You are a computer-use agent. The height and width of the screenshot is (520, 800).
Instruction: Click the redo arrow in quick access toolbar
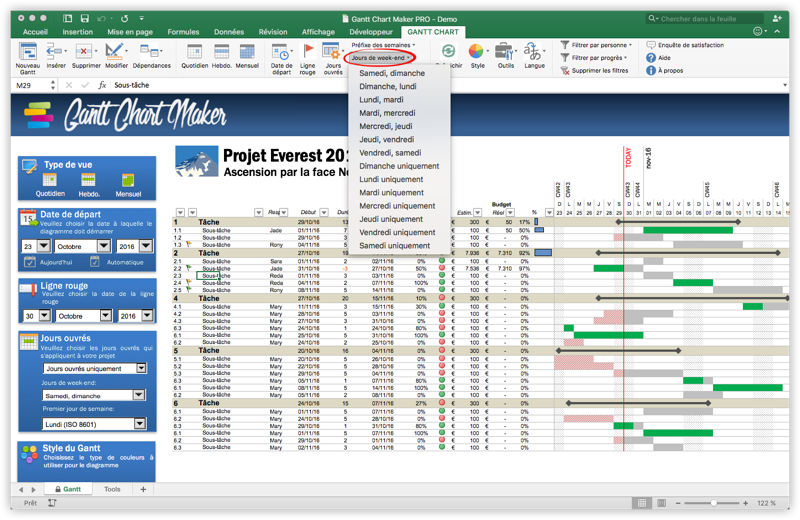(125, 18)
